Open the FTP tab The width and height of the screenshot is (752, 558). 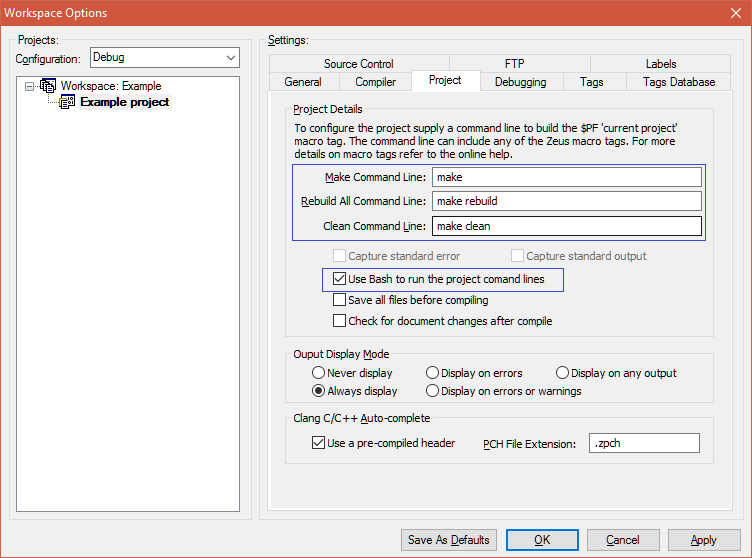coord(514,64)
